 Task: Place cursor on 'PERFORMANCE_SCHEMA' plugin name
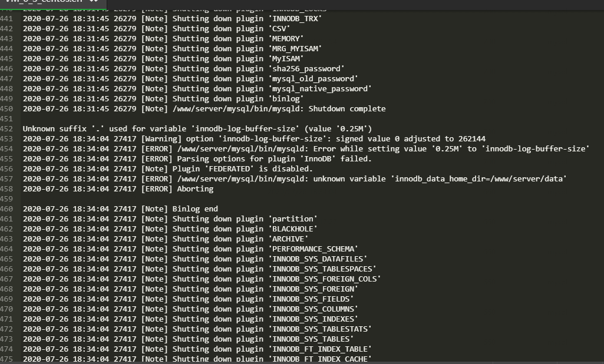[x=313, y=249]
